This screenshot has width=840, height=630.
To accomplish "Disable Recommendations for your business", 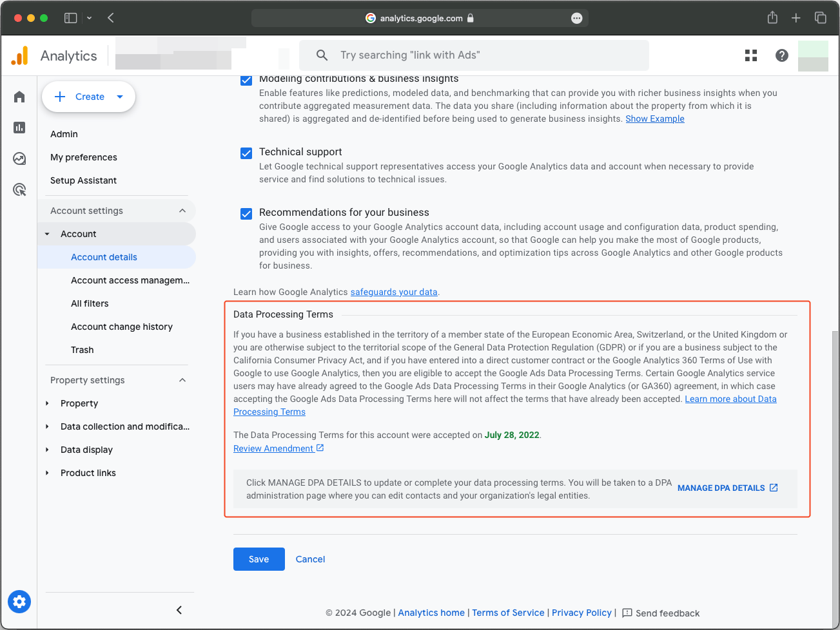I will pos(246,213).
